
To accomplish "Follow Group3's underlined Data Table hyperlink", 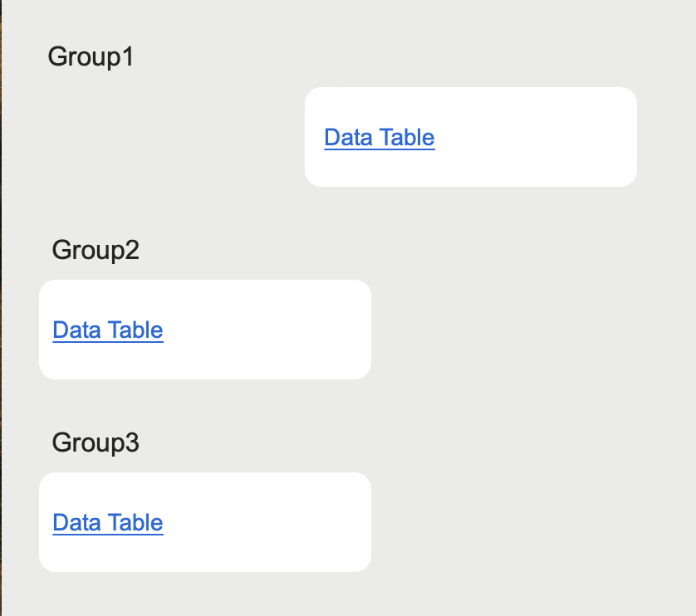I will click(x=107, y=522).
